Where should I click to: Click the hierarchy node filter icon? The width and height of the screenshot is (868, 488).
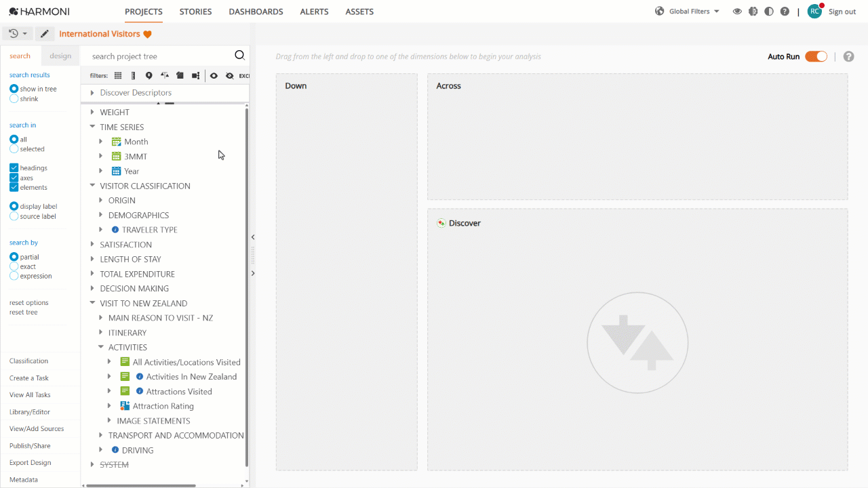(x=195, y=76)
